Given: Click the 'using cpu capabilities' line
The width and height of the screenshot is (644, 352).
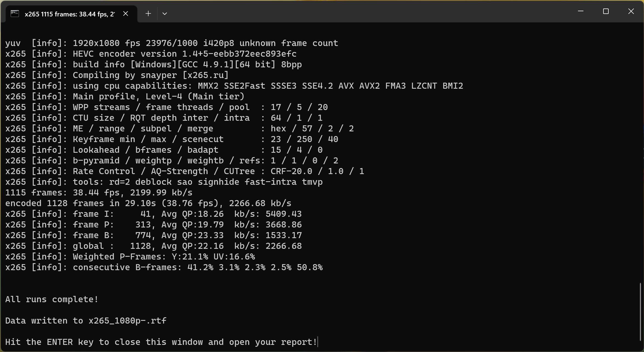Looking at the screenshot, I should coord(234,86).
